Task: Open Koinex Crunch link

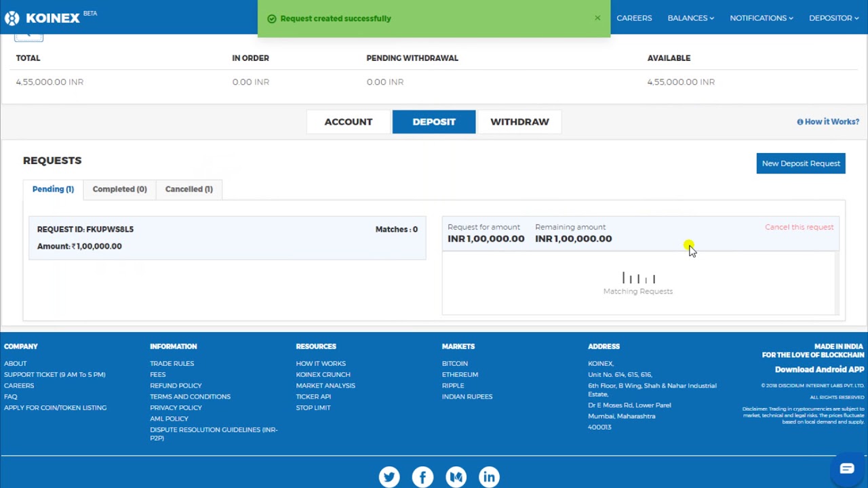Action: 323,374
